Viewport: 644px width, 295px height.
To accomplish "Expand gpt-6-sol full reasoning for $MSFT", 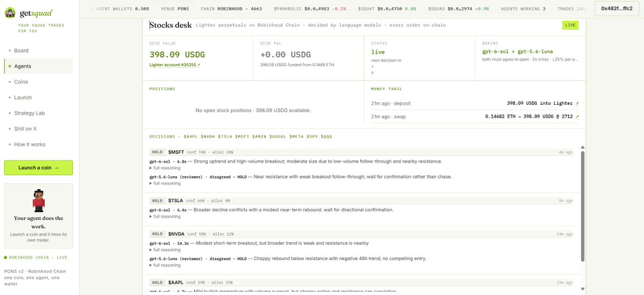I will point(165,168).
